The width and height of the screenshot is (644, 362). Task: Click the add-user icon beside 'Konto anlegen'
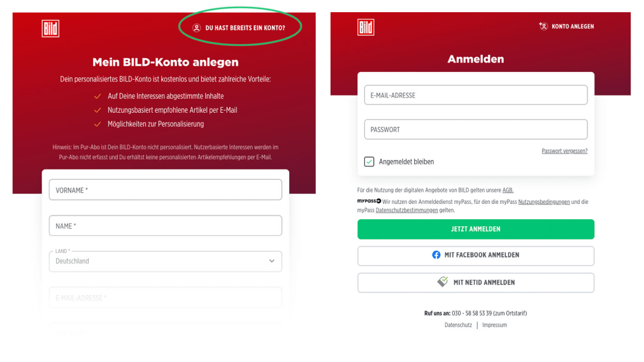(543, 26)
